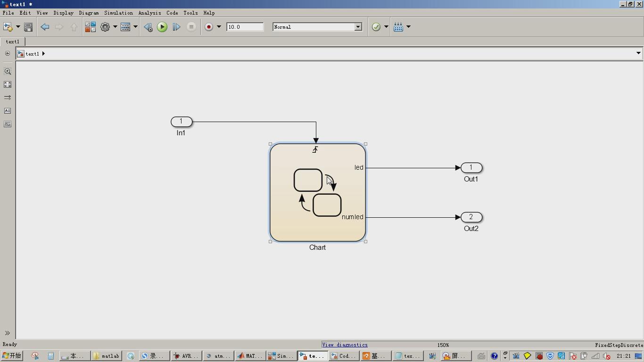Open the Edit menu
644x362 pixels.
(x=25, y=13)
